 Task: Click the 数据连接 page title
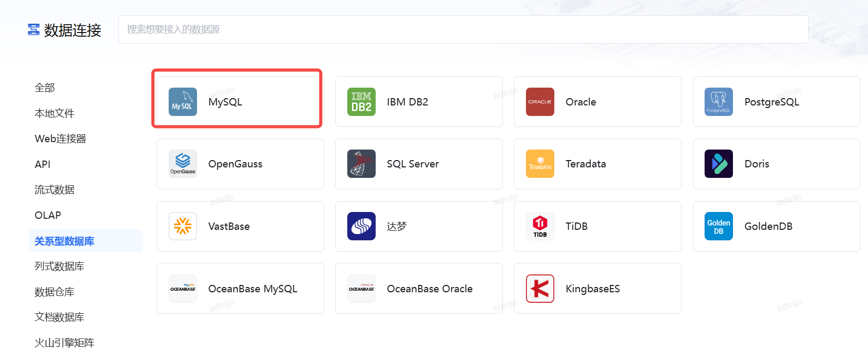73,30
